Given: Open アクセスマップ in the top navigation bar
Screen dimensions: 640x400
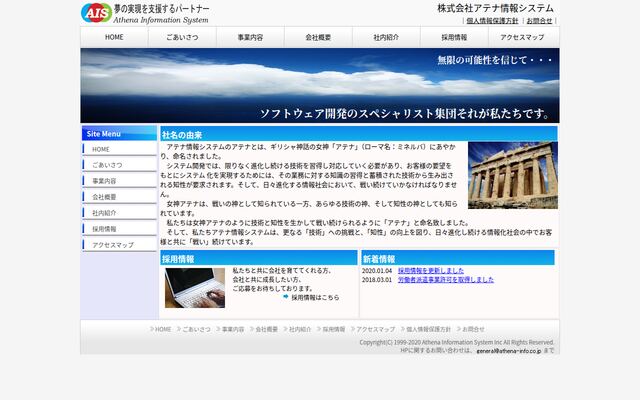Looking at the screenshot, I should pos(522,37).
